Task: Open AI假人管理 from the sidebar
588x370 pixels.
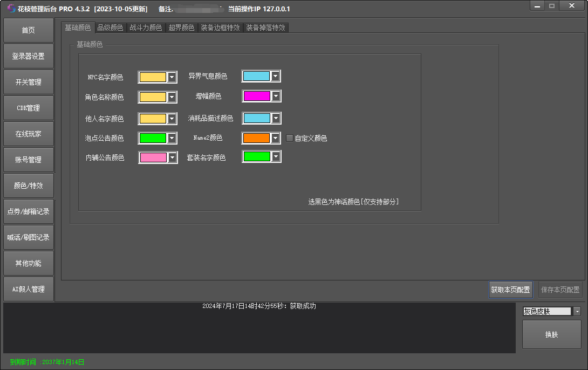Action: tap(29, 289)
